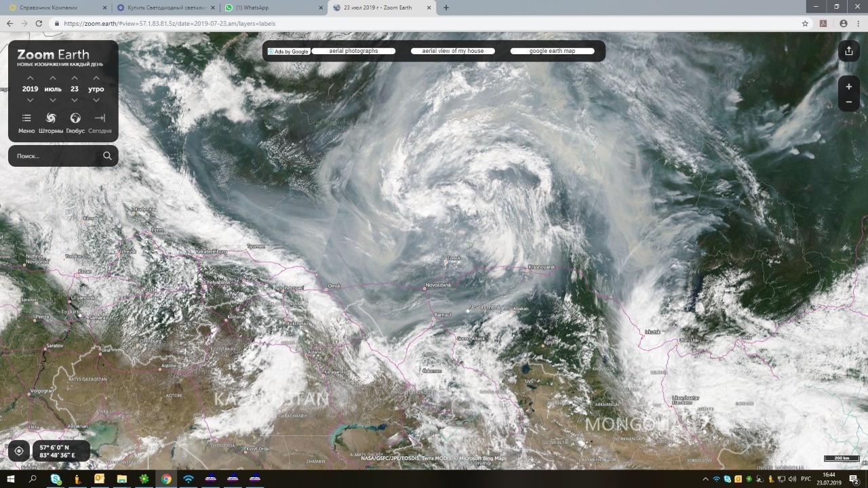Open the green flower ICQ taskbar icon
This screenshot has width=868, height=488.
[x=144, y=479]
